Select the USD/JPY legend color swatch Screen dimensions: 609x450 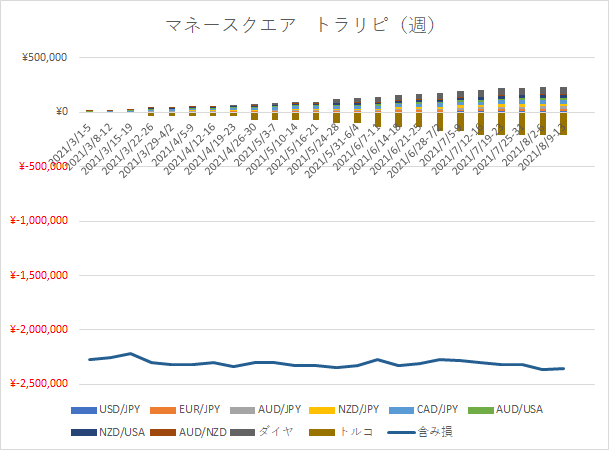[84, 410]
